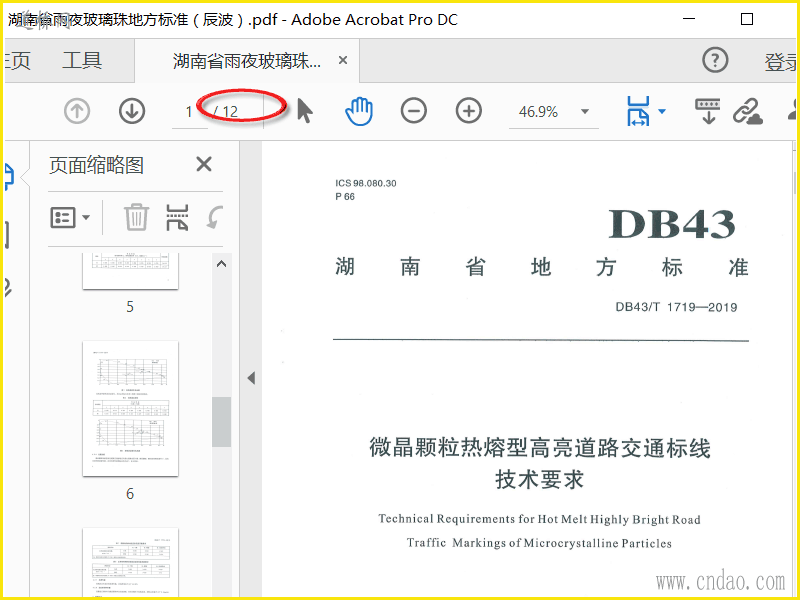800x600 pixels.
Task: Zoom out with the minus button
Action: pyautogui.click(x=414, y=111)
